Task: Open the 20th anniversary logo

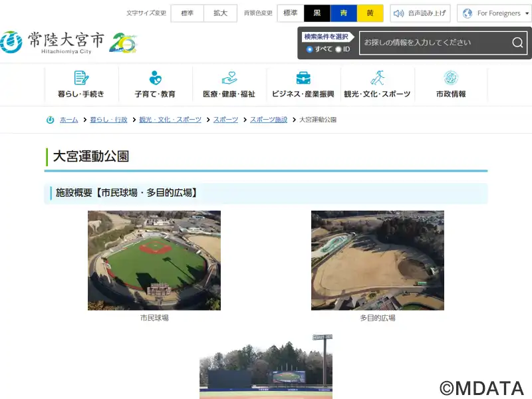Action: tap(123, 43)
